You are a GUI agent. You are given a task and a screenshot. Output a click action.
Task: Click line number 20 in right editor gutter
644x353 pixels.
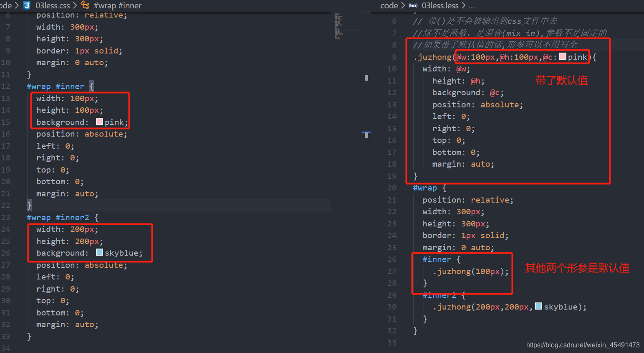tap(392, 188)
